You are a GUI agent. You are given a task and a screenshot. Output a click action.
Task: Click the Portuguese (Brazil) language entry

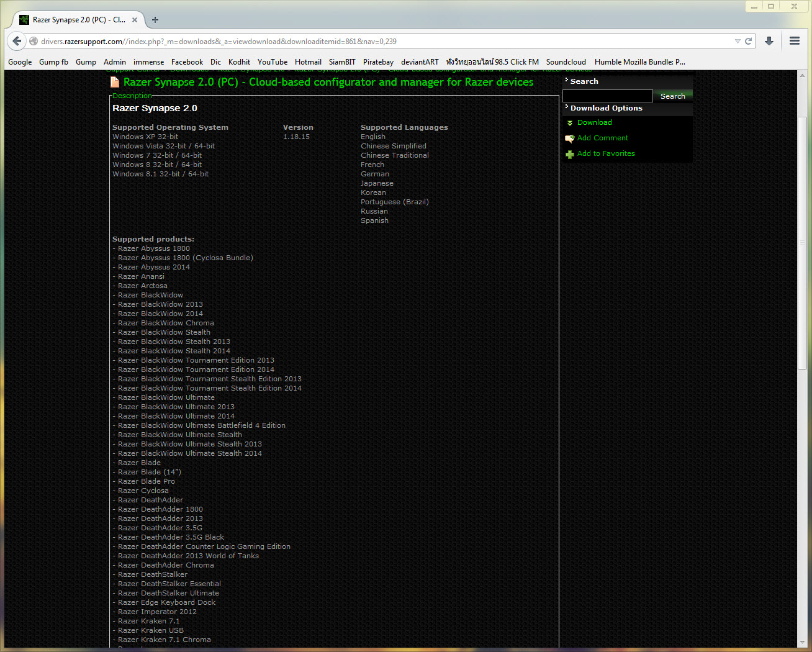tap(394, 202)
